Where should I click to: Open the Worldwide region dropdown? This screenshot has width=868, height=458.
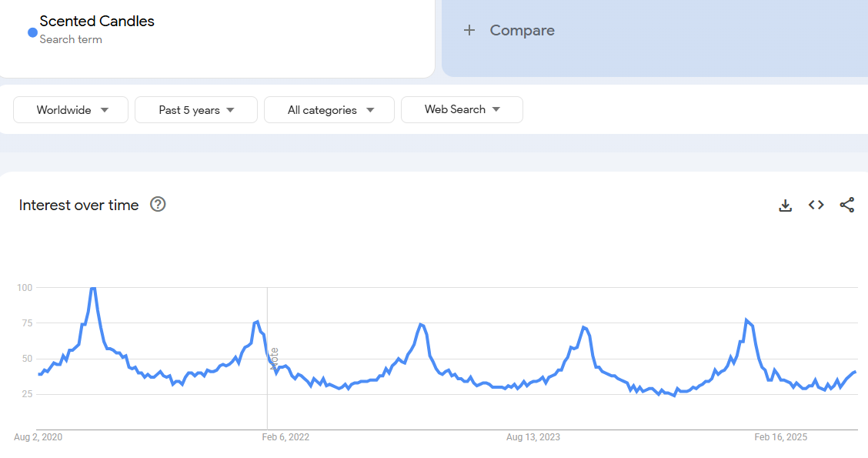71,110
